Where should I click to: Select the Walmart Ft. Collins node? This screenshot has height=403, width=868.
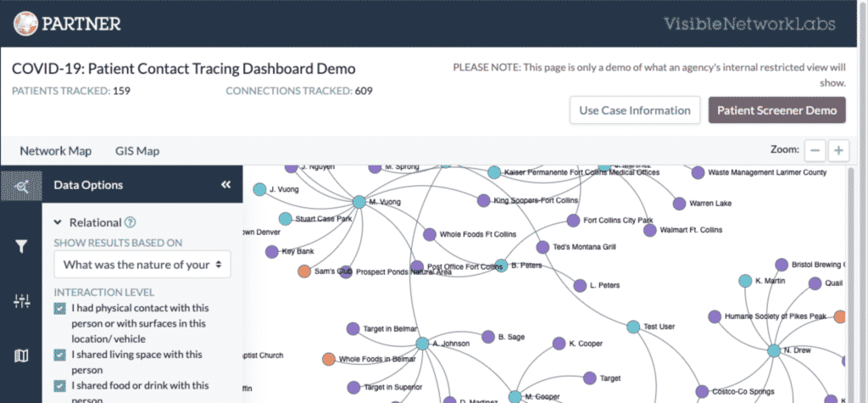(650, 230)
